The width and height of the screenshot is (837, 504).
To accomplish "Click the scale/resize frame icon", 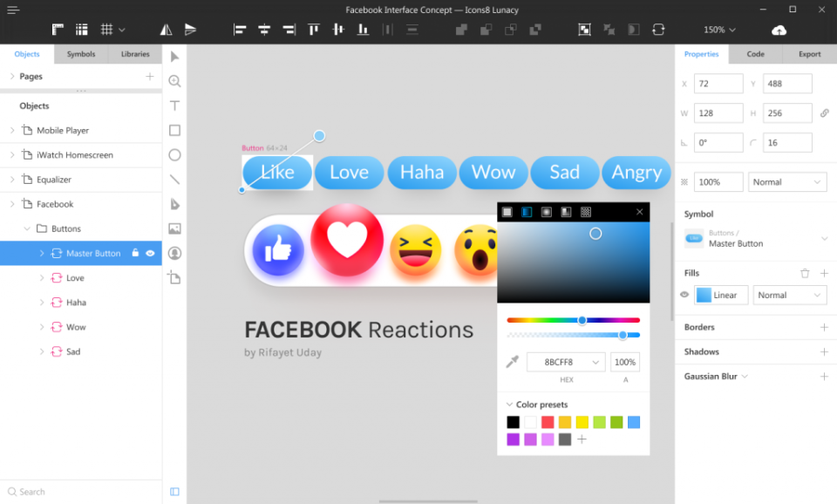I will (x=584, y=30).
